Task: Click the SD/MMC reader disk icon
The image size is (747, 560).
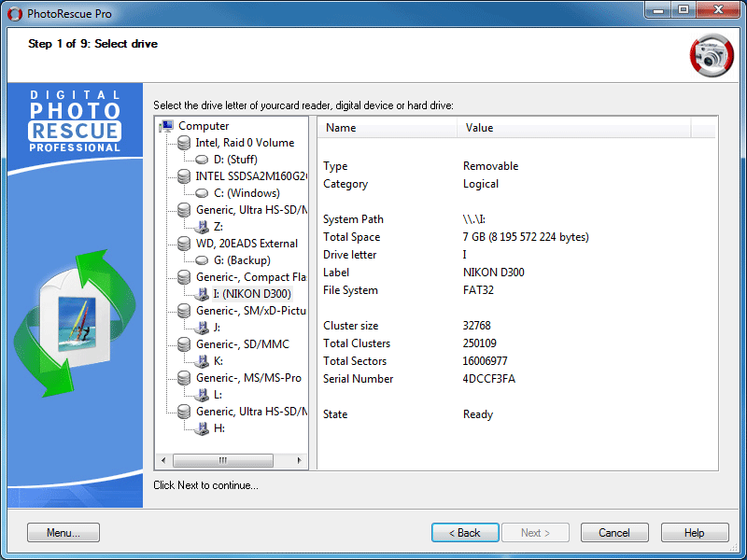Action: tap(184, 344)
